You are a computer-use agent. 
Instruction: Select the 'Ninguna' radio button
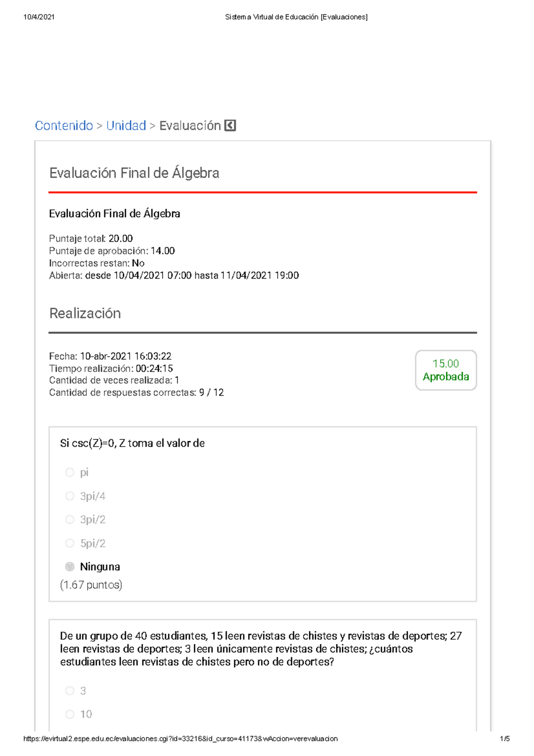click(x=70, y=567)
